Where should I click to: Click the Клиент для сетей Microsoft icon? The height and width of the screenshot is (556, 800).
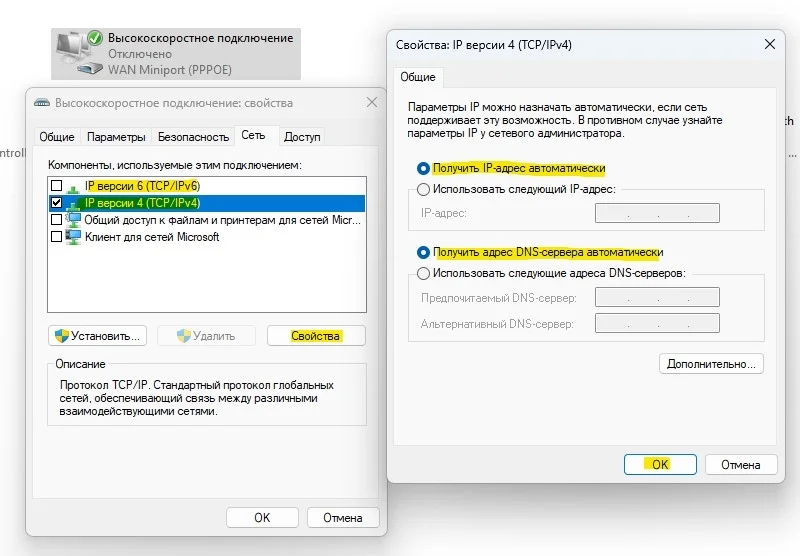click(x=74, y=237)
